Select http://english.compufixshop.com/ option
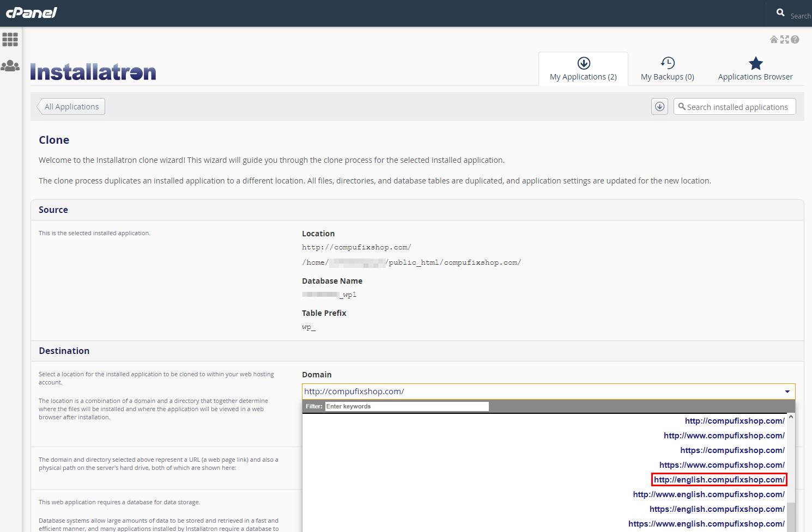 [x=719, y=480]
